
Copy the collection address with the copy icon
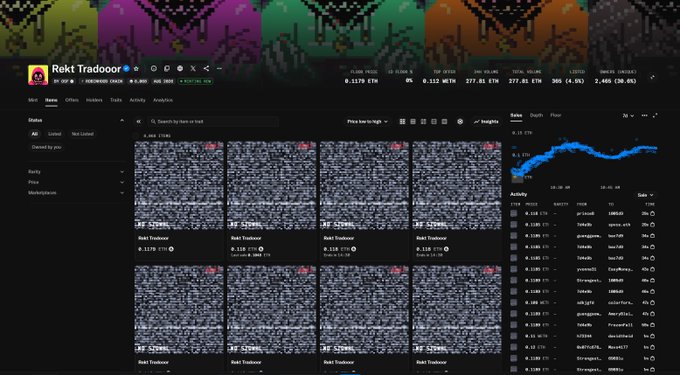pos(167,68)
